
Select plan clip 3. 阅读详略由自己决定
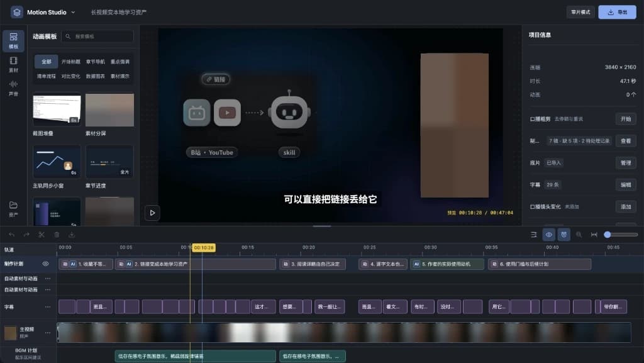tap(313, 264)
